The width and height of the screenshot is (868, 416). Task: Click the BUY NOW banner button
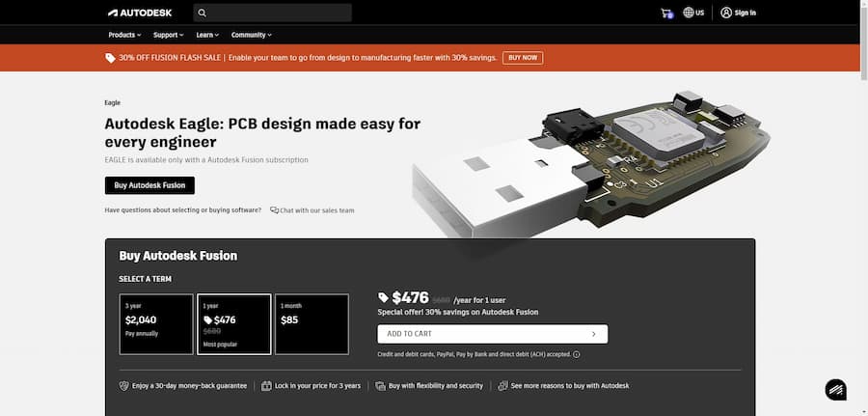pos(523,58)
